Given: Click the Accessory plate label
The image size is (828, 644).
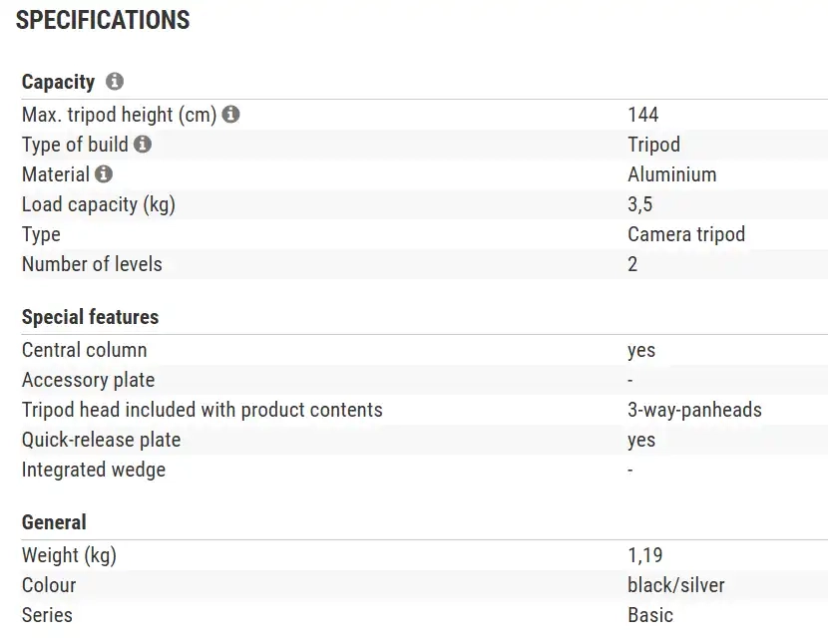Looking at the screenshot, I should pyautogui.click(x=88, y=380).
